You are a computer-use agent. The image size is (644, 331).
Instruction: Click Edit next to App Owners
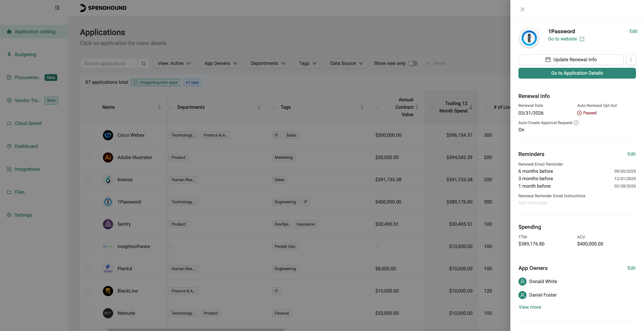point(631,268)
